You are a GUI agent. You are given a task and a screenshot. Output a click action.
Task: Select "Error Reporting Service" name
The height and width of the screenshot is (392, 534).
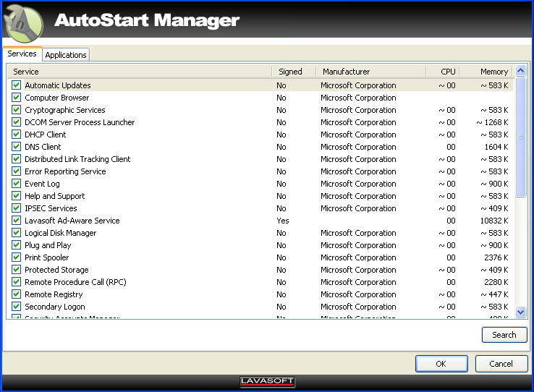[x=65, y=171]
